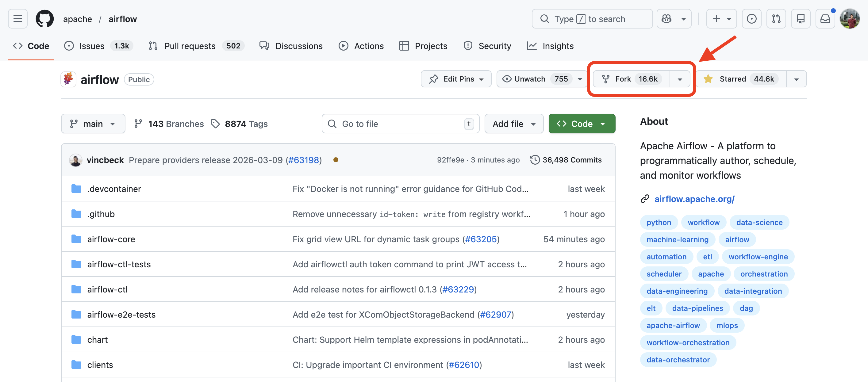Switch to the Actions tab
Screen dimensions: 868x382
pyautogui.click(x=361, y=46)
